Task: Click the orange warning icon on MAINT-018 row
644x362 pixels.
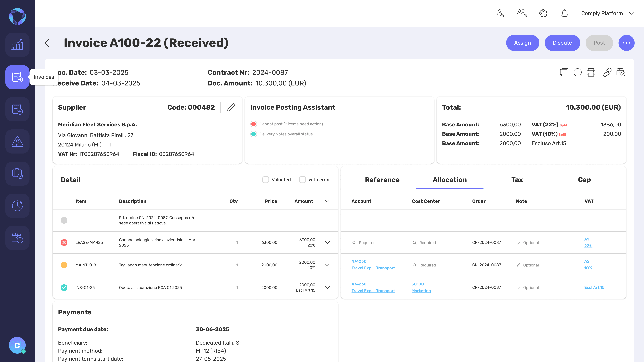Action: (x=64, y=265)
